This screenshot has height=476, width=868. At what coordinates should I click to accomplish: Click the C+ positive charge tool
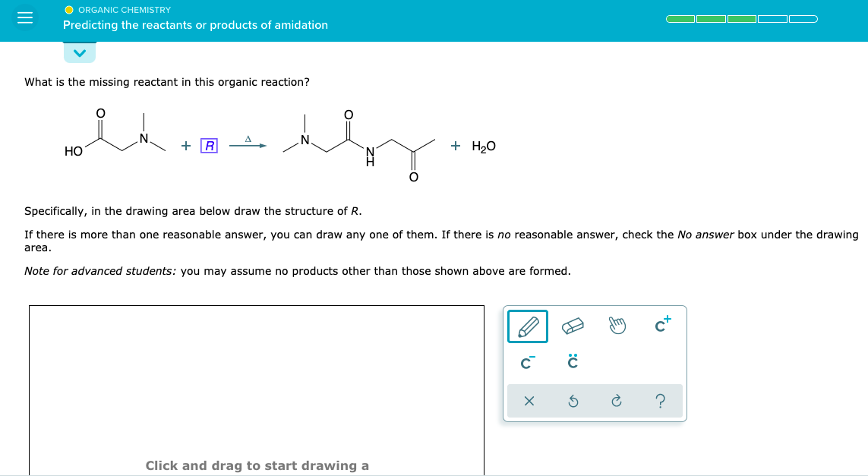coord(661,324)
